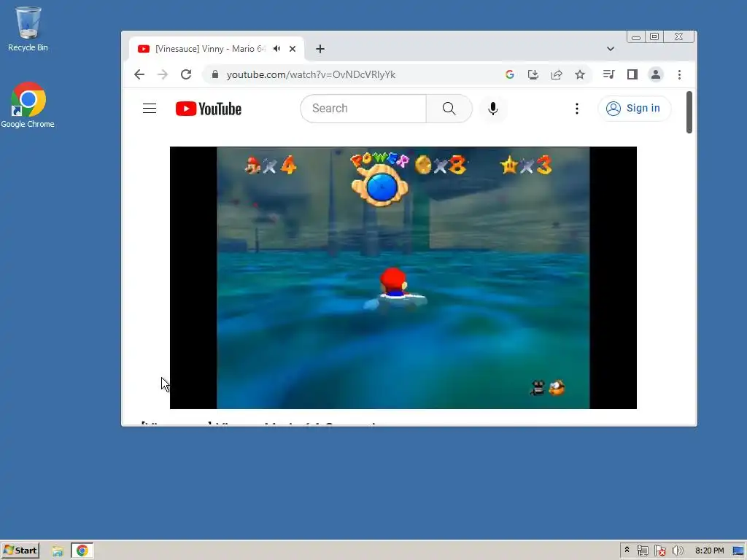Reload the YouTube page

tap(186, 74)
